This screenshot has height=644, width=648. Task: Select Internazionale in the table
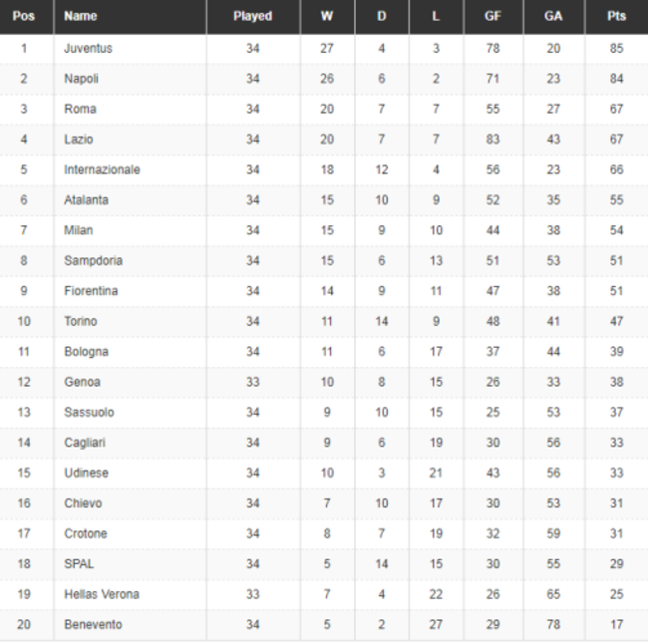[x=102, y=169]
